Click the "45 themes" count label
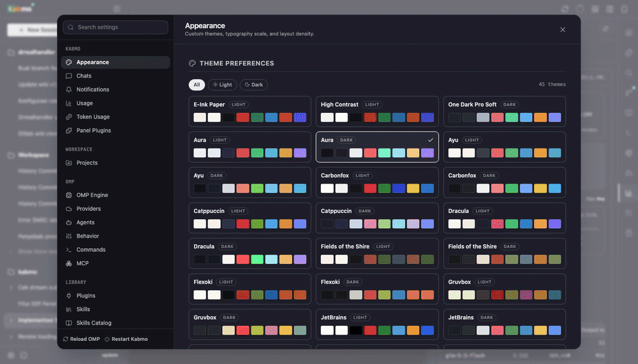The image size is (638, 364). [552, 85]
